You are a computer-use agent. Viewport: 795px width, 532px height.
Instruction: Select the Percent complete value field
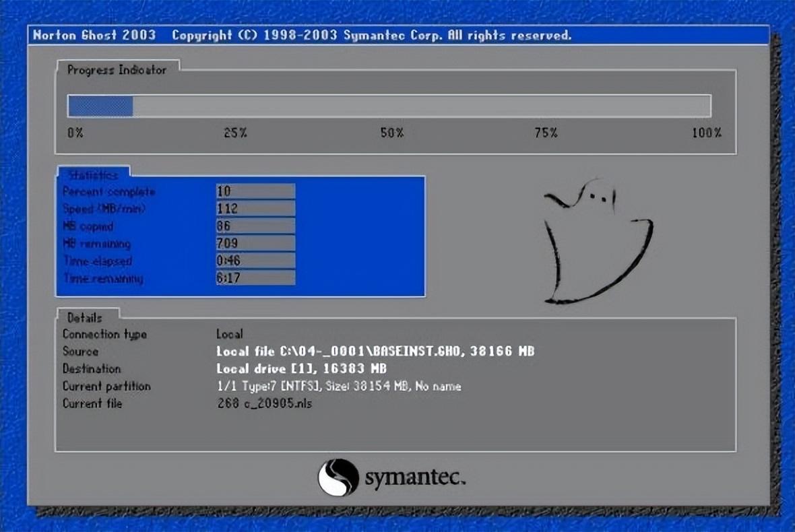(x=255, y=191)
